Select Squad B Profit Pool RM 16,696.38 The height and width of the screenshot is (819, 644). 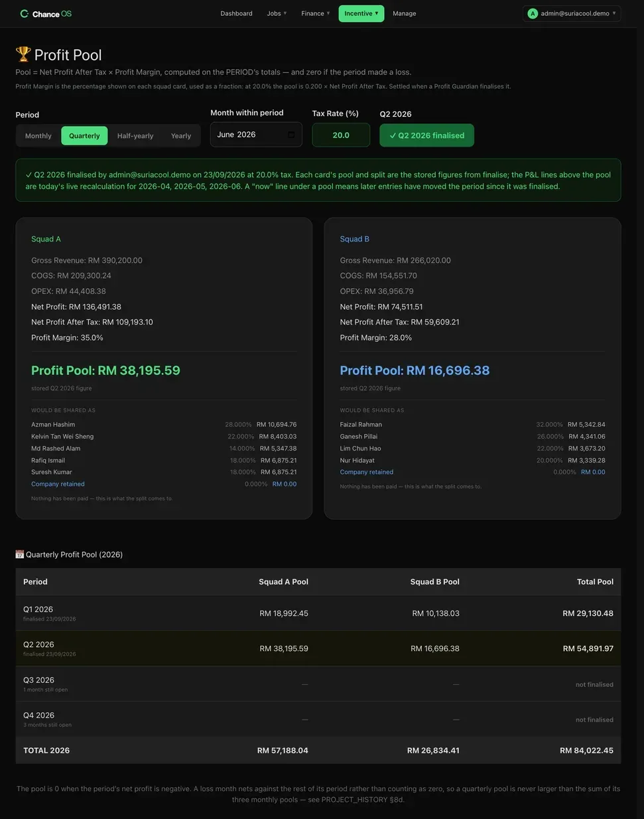(x=415, y=370)
